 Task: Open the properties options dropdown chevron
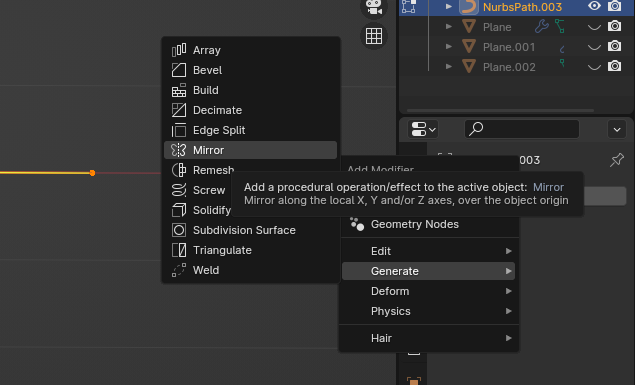click(617, 130)
